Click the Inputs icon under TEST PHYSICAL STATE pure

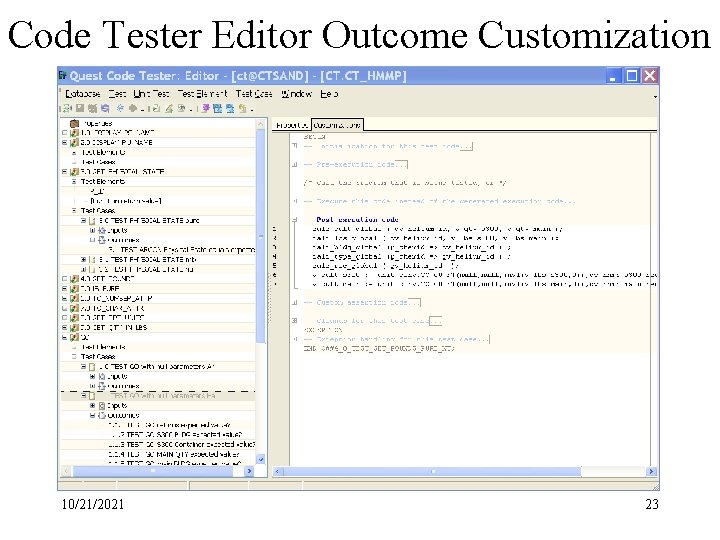pos(102,230)
